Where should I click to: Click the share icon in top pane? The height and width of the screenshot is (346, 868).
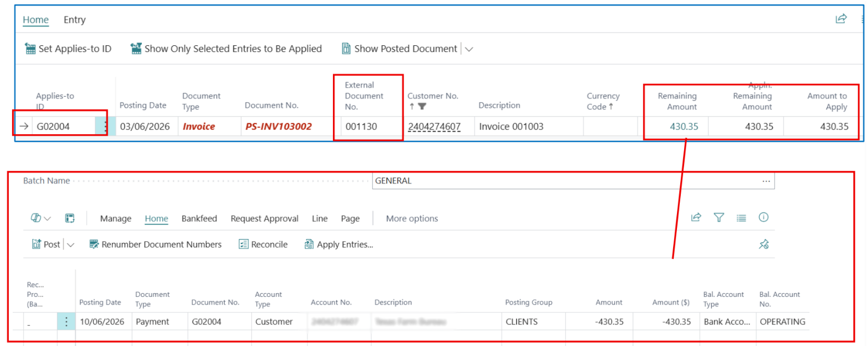point(841,19)
